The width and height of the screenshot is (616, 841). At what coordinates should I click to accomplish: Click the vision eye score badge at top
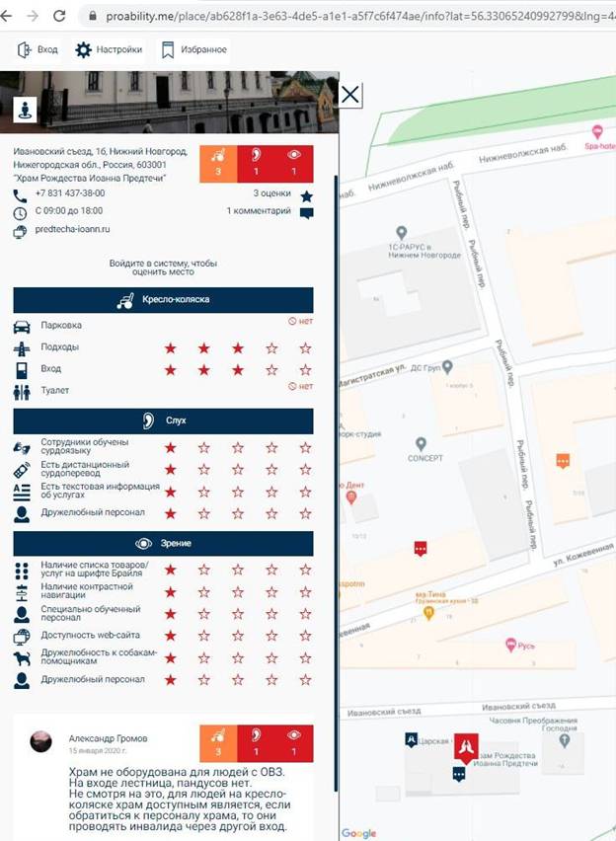tap(294, 164)
